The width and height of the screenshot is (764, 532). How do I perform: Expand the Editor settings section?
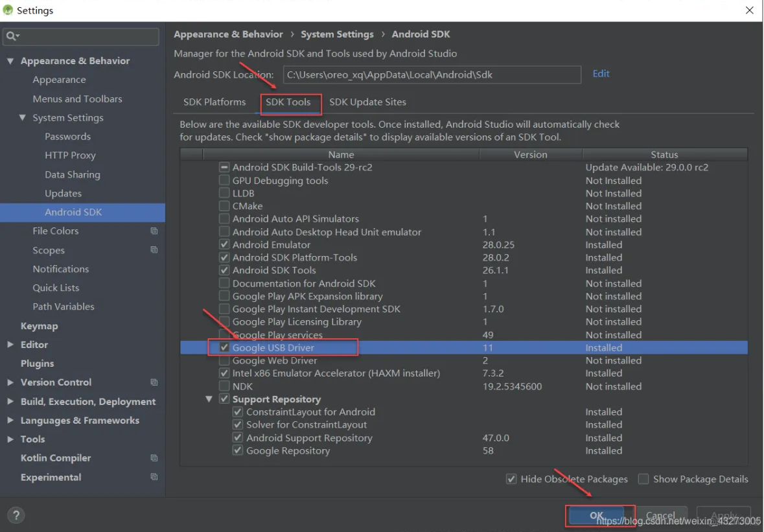10,345
